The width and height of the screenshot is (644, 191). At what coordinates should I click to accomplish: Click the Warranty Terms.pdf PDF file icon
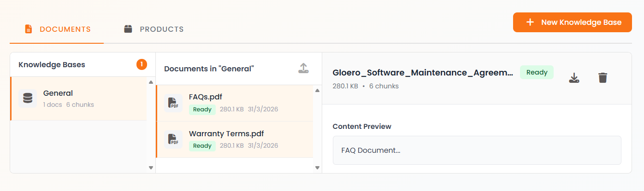(173, 139)
